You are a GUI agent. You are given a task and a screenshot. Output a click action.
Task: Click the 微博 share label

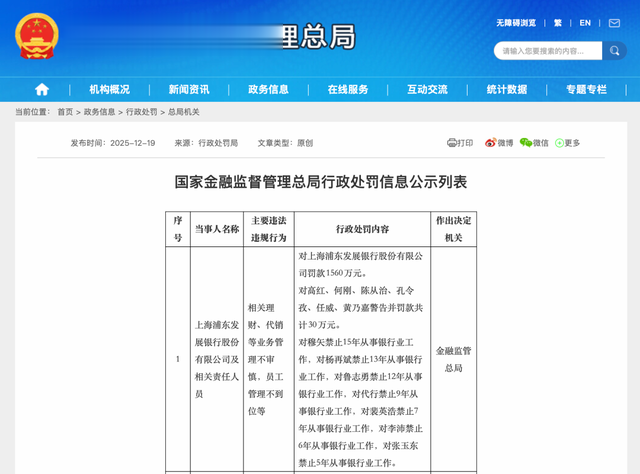click(505, 143)
